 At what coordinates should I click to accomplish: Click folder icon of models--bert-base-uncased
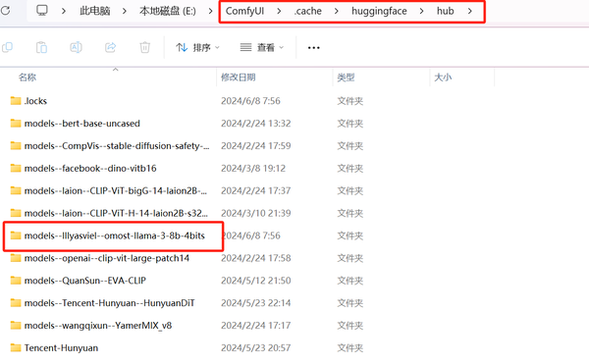tap(16, 123)
